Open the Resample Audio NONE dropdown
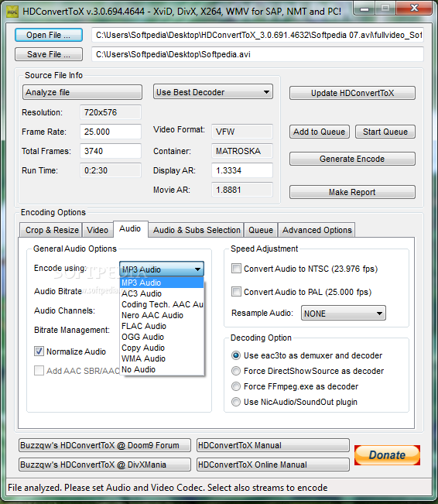The height and width of the screenshot is (504, 438). tap(343, 313)
